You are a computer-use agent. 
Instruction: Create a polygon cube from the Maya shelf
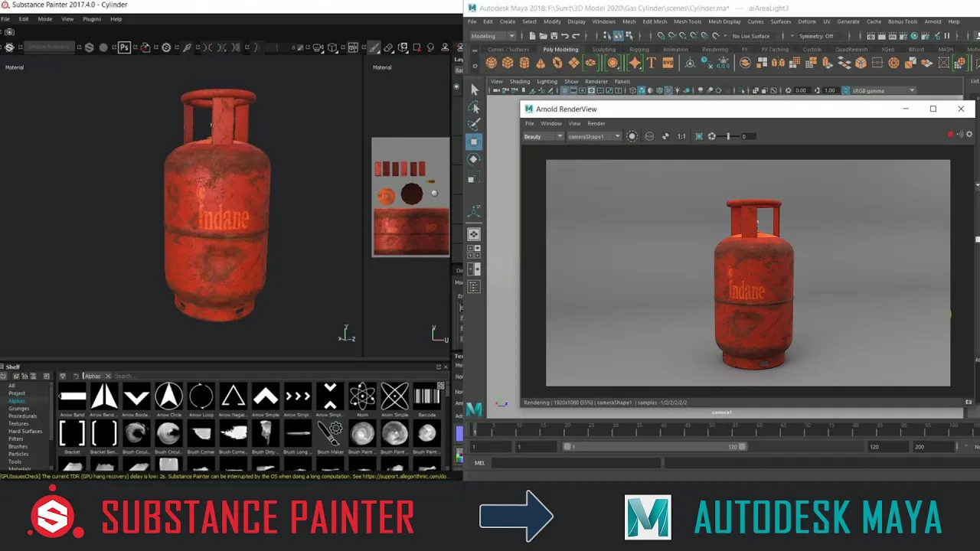coord(508,63)
